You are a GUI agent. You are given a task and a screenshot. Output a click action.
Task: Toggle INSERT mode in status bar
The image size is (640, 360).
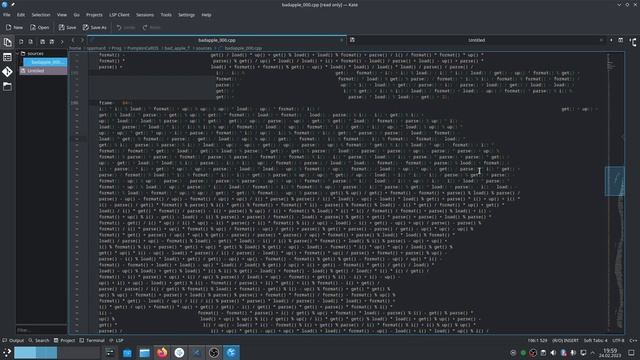click(565, 340)
